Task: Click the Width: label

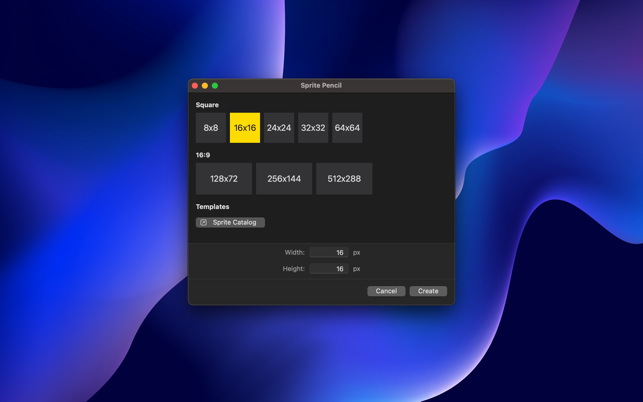Action: coord(295,252)
